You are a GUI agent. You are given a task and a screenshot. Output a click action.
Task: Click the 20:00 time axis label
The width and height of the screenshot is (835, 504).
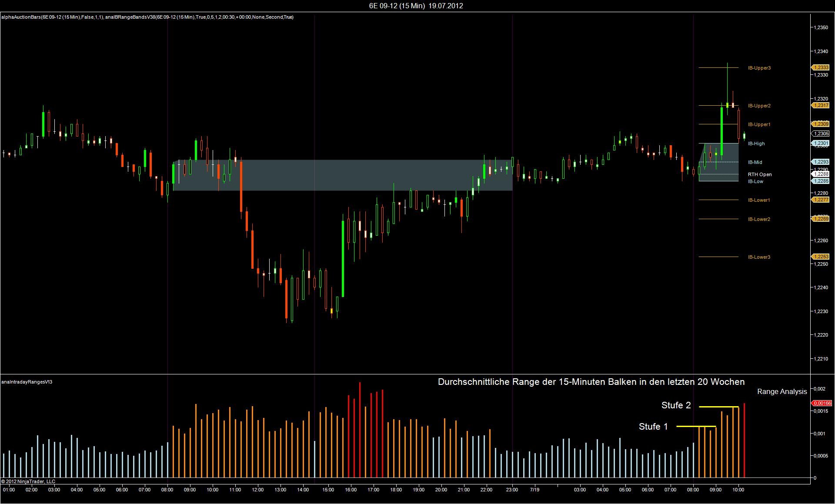(x=441, y=490)
